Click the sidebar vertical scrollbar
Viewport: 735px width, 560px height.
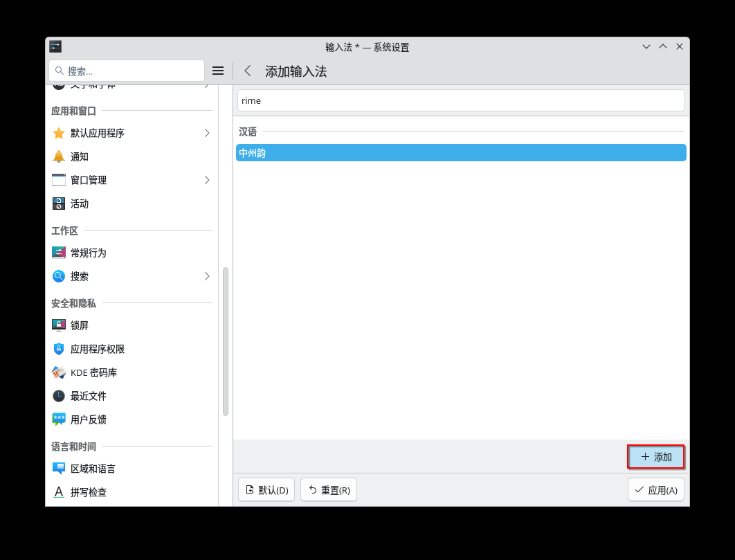pyautogui.click(x=226, y=341)
